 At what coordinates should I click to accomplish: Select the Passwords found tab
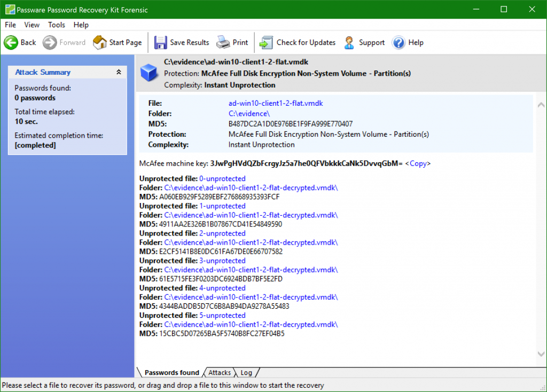[171, 373]
